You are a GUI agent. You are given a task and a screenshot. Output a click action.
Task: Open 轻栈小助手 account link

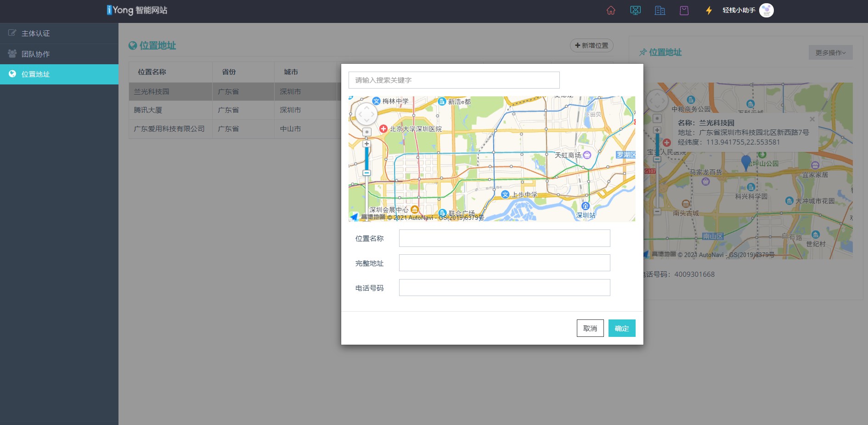pos(738,10)
